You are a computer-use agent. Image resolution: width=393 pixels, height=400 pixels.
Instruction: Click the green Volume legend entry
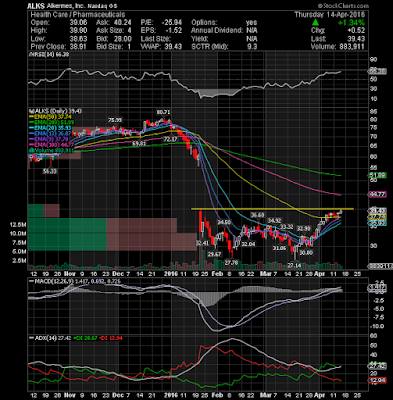52,150
